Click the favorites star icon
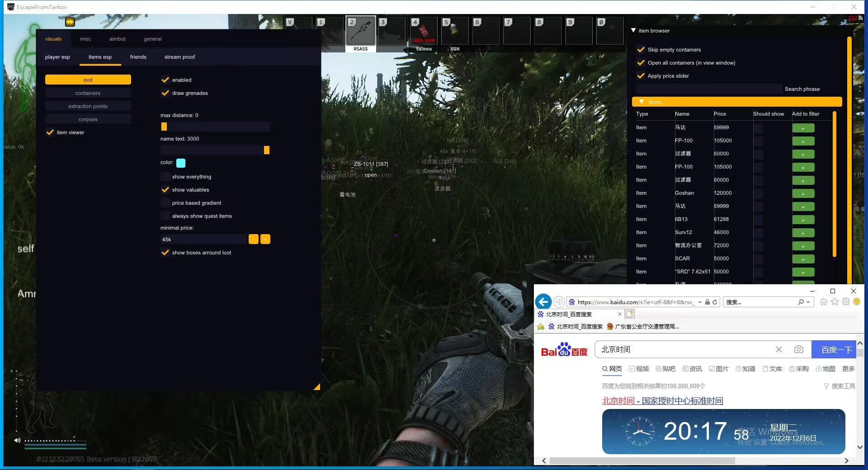 835,302
